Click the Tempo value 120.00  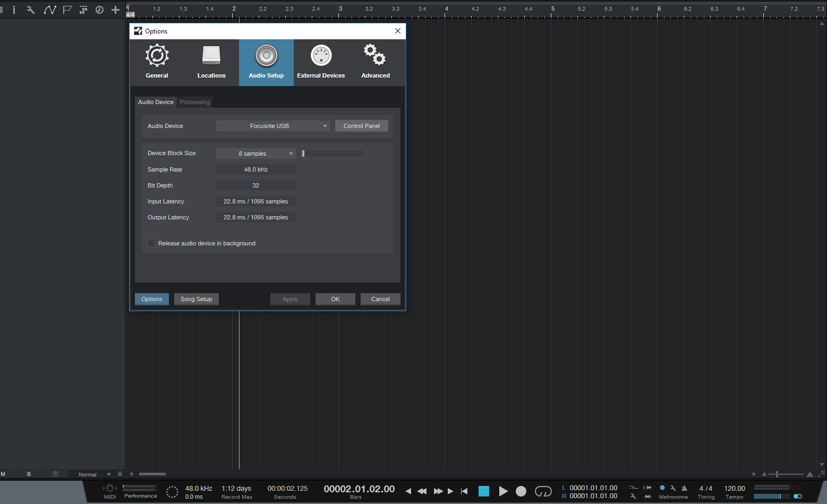735,488
